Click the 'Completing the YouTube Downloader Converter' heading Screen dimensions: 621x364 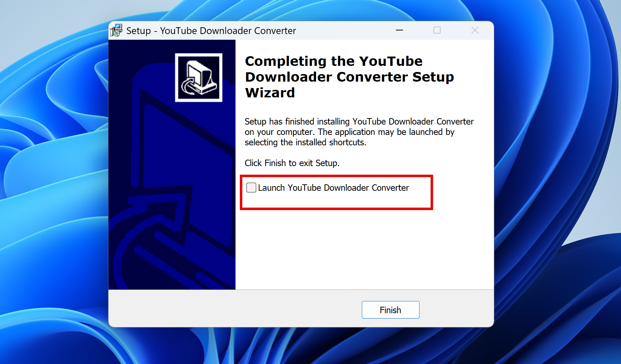349,77
